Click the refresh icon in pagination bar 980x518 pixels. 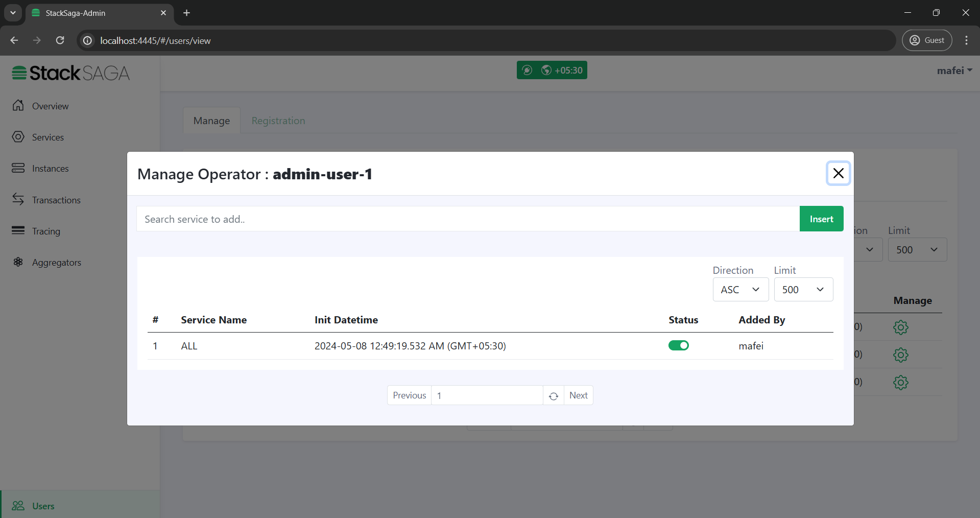(554, 395)
